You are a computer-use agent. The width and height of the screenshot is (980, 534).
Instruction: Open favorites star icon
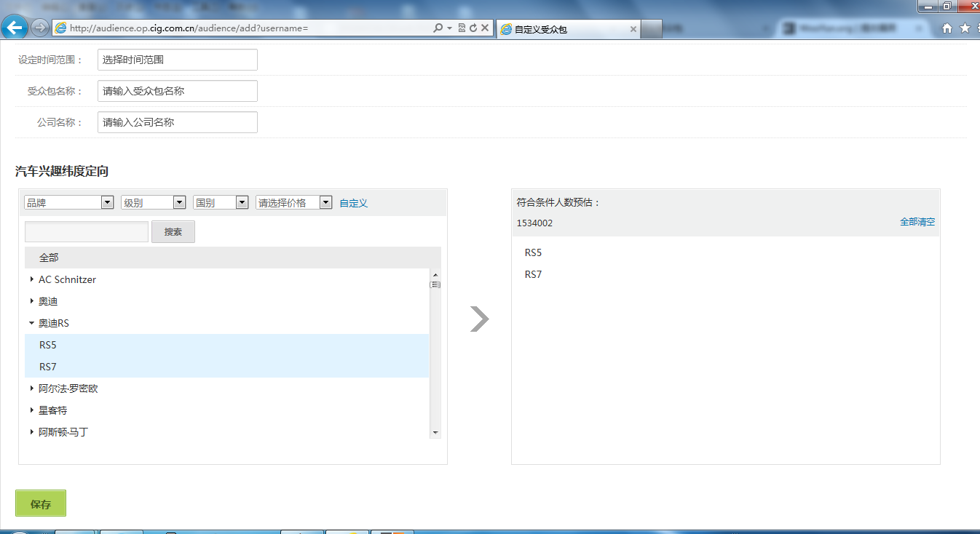coord(965,28)
